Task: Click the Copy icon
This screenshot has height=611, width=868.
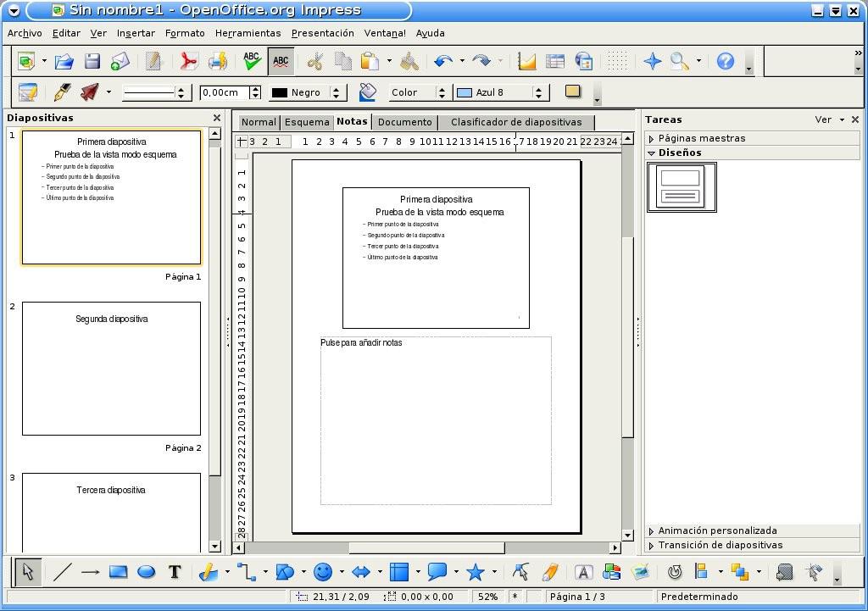Action: (342, 61)
